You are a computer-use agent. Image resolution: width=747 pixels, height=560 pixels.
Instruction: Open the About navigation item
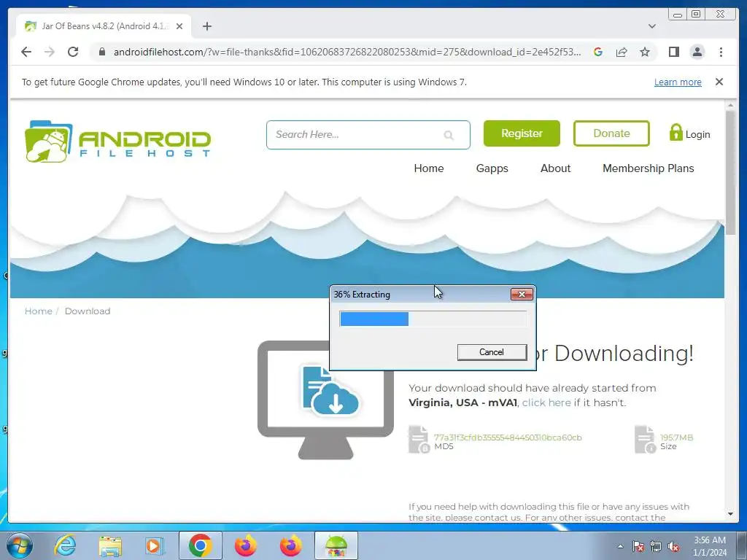pyautogui.click(x=555, y=168)
